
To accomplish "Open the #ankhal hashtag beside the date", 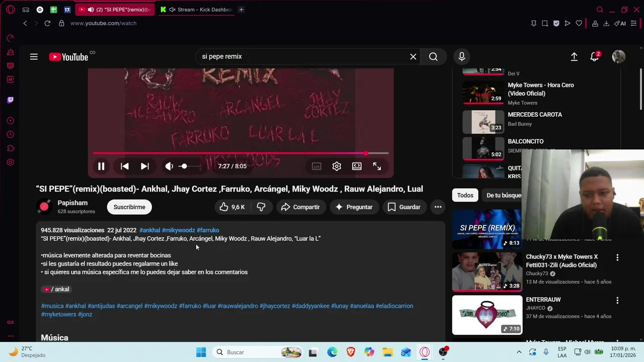I will (149, 230).
